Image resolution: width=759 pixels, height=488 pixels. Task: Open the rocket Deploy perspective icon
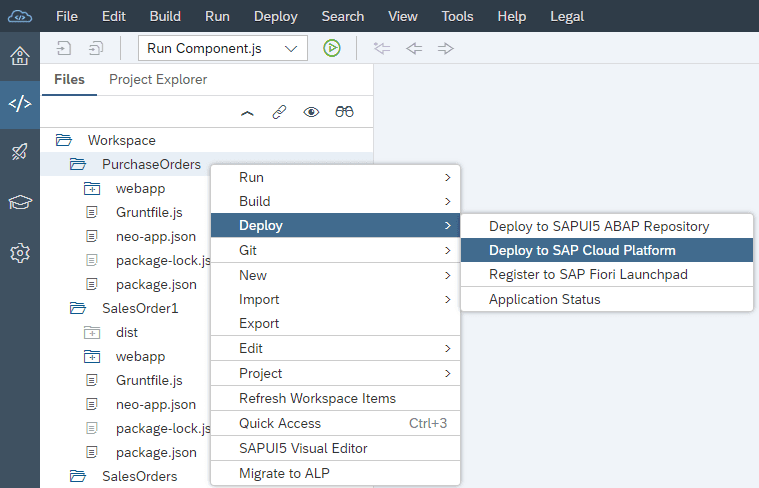19,152
